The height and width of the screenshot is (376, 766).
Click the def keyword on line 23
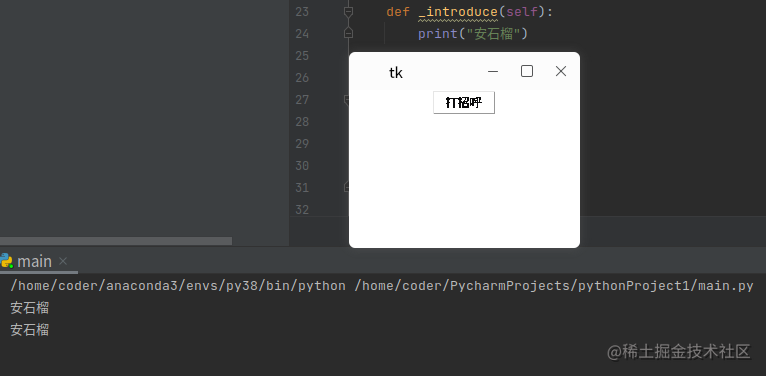pyautogui.click(x=398, y=12)
